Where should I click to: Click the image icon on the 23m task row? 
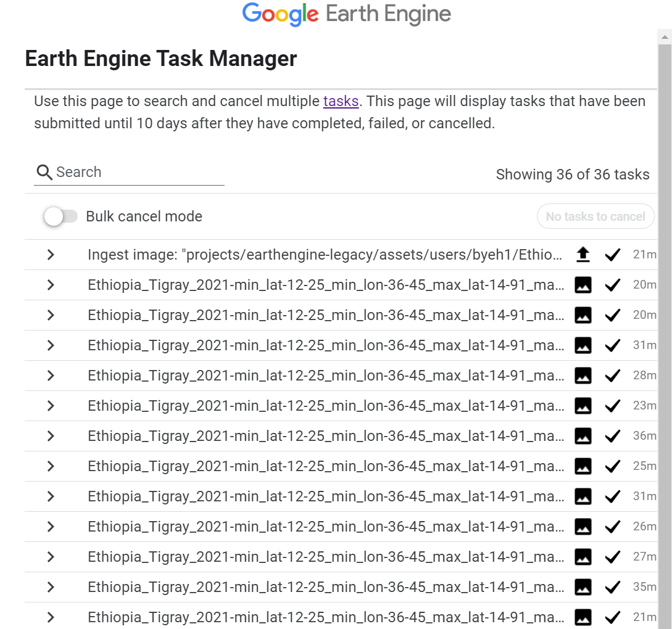583,406
